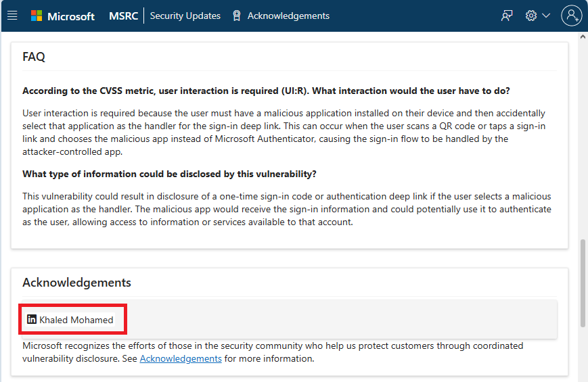The height and width of the screenshot is (382, 588).
Task: Open the feedback icon in header
Action: (x=507, y=16)
